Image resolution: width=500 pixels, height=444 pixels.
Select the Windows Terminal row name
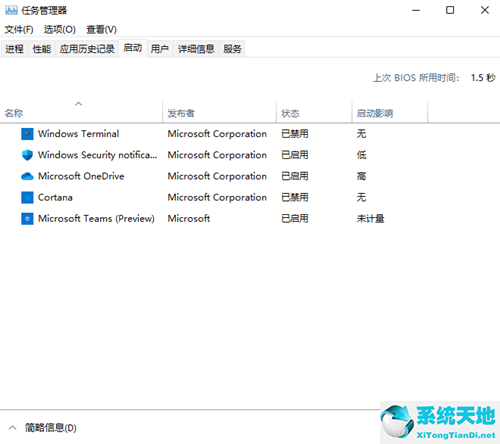pyautogui.click(x=78, y=134)
